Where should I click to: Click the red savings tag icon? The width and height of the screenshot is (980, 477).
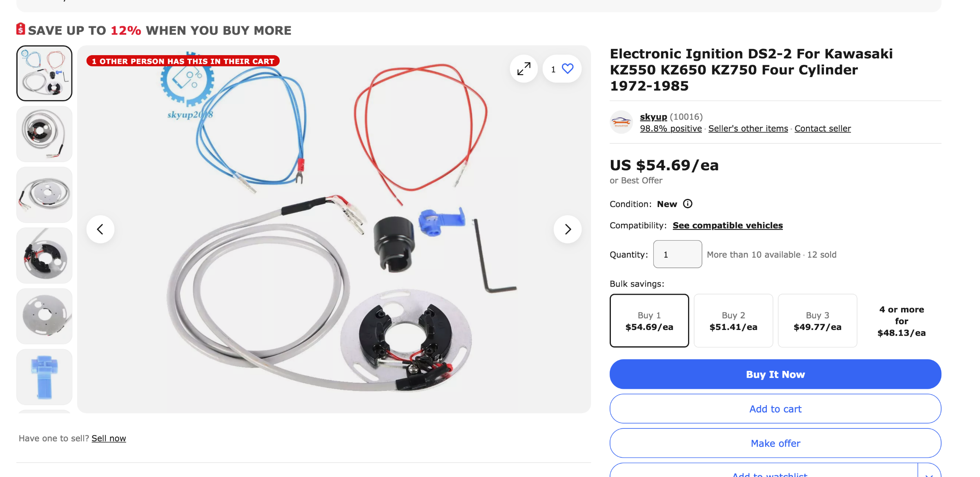[x=21, y=29]
